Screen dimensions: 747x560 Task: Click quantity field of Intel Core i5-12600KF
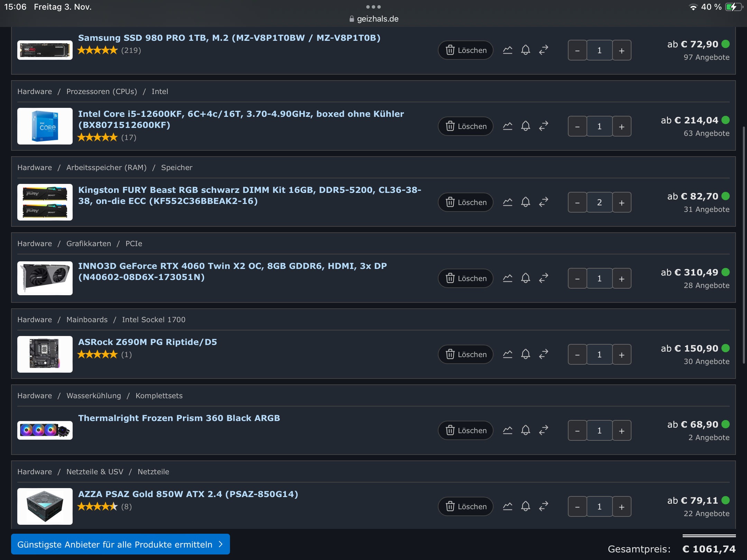(599, 126)
